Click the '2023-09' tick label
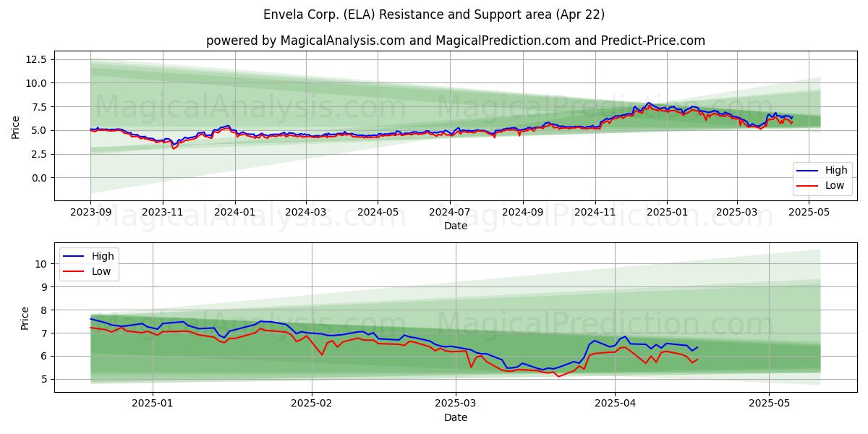 [90, 212]
